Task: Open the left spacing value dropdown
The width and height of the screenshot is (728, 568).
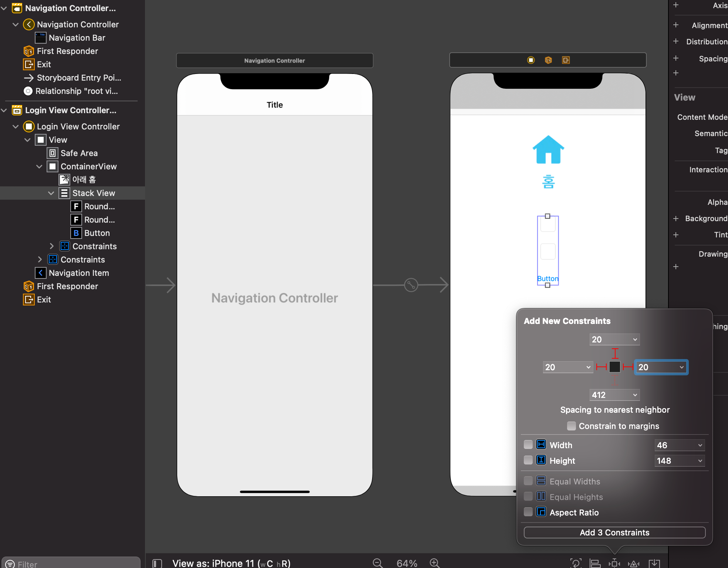Action: (x=588, y=367)
